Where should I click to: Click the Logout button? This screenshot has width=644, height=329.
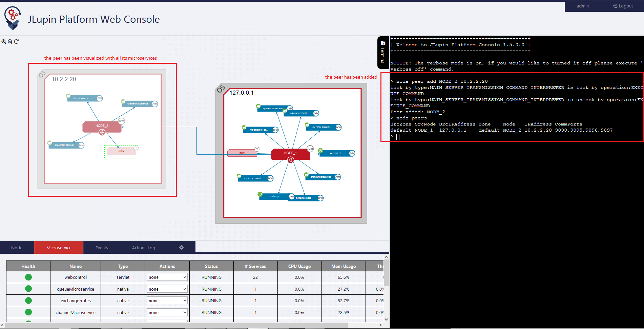[x=623, y=6]
